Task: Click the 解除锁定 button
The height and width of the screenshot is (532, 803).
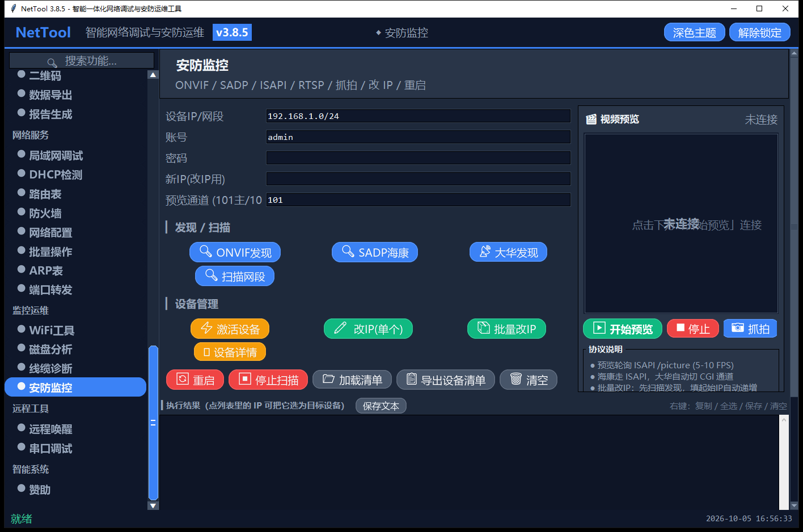Action: point(760,33)
